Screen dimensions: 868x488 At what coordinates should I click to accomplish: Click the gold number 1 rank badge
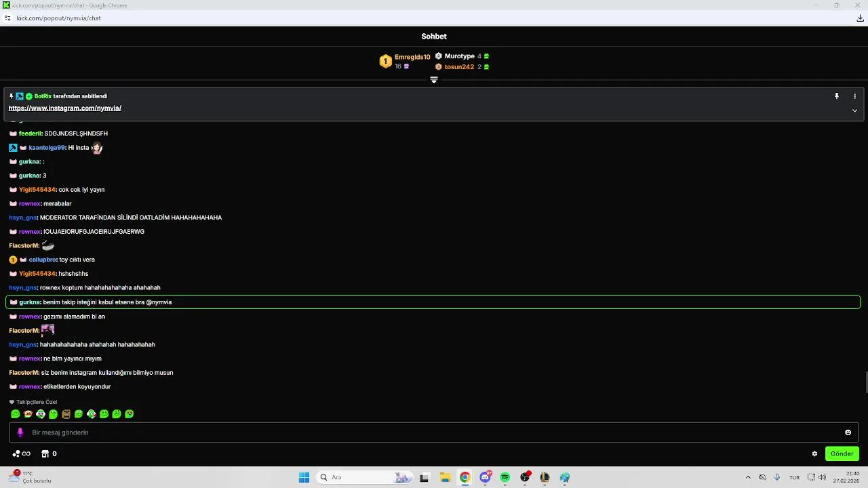coord(385,62)
